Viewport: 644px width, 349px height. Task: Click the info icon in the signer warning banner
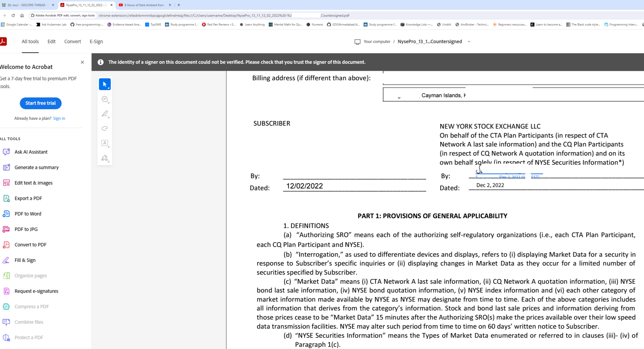(101, 62)
